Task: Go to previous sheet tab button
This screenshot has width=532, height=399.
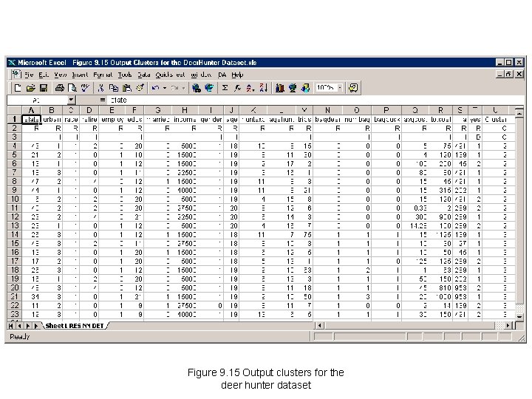Action: click(x=19, y=326)
